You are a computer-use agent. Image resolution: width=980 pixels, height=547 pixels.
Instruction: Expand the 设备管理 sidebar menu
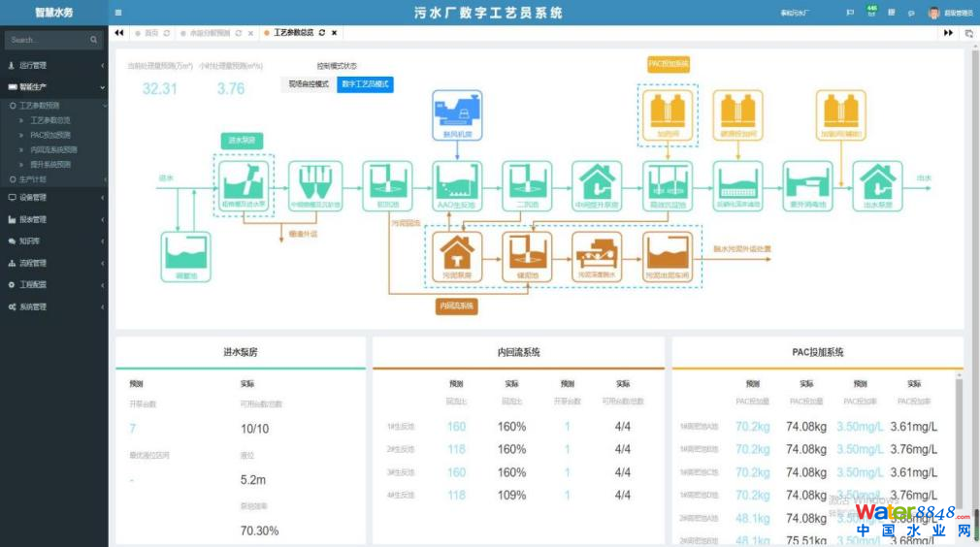pos(53,197)
